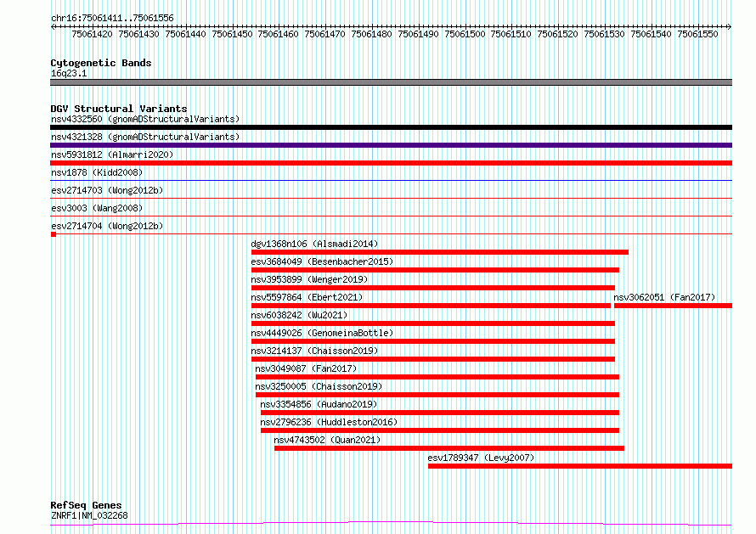Open esv2714704 (Wong2012b) variant label
This screenshot has width=756, height=534.
pos(107,226)
